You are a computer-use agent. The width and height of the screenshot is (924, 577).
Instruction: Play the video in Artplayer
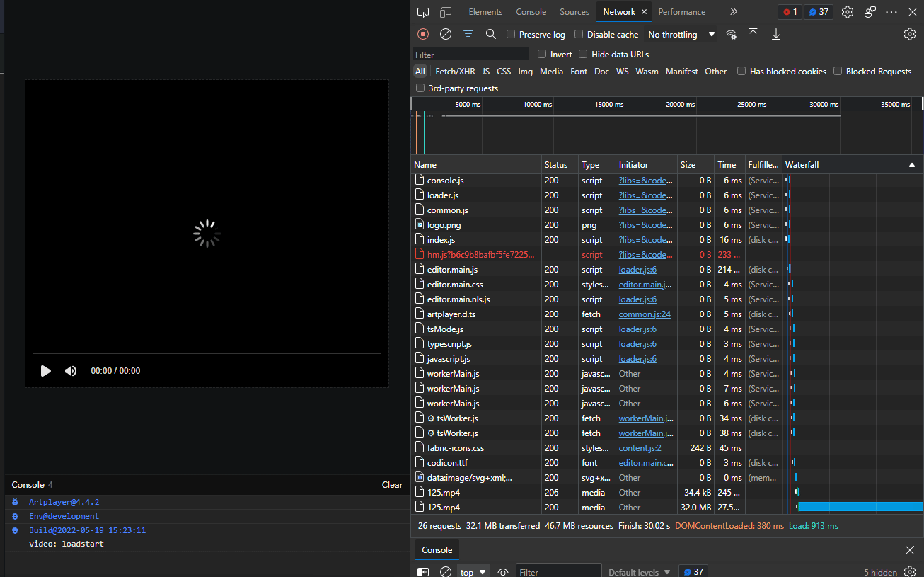pos(46,370)
